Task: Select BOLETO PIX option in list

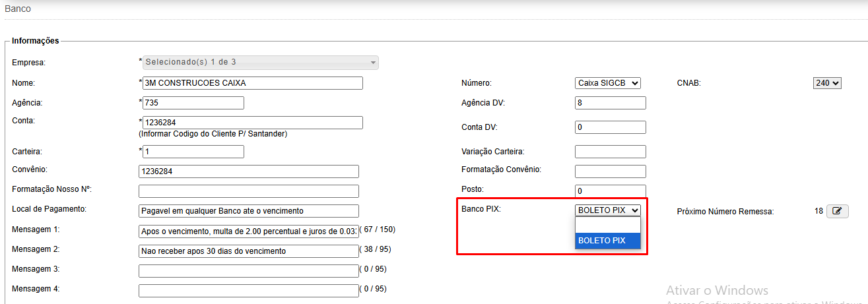Action: pyautogui.click(x=607, y=241)
